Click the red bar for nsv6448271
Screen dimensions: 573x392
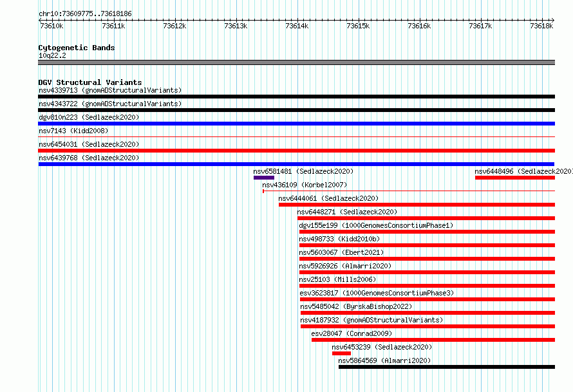pyautogui.click(x=426, y=218)
